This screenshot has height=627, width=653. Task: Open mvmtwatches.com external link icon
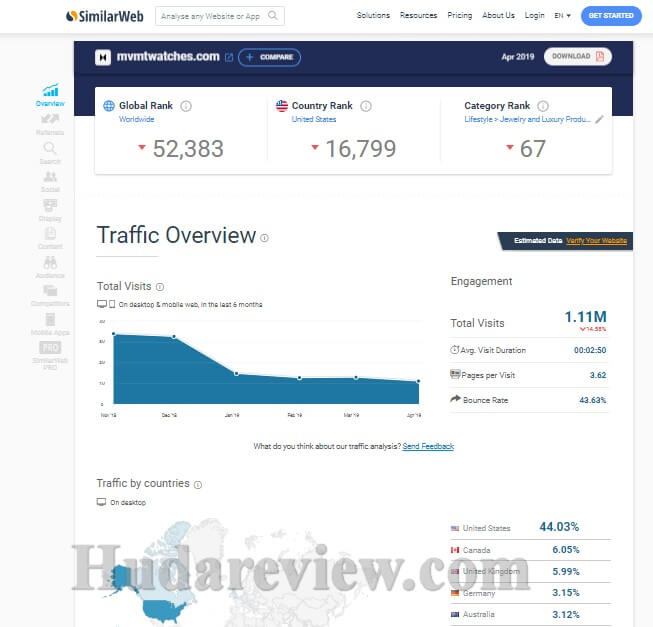[x=229, y=57]
